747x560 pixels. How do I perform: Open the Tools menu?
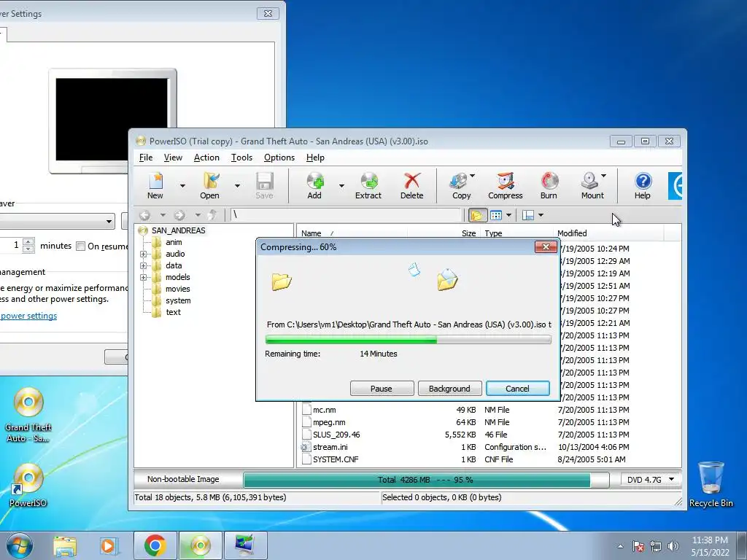click(x=241, y=157)
